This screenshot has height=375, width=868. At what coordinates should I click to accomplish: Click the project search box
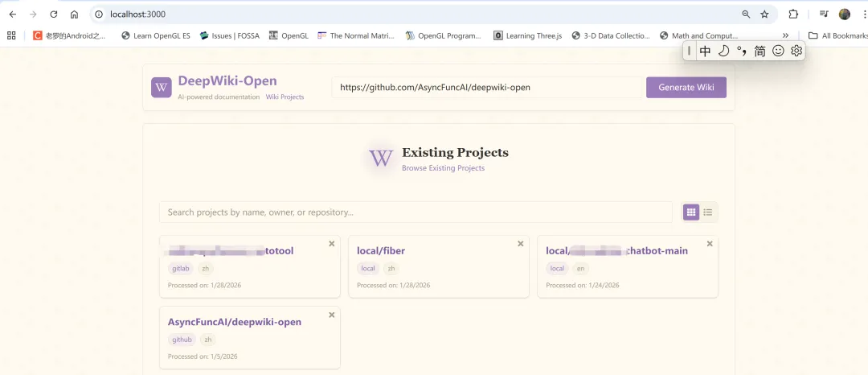tap(416, 212)
